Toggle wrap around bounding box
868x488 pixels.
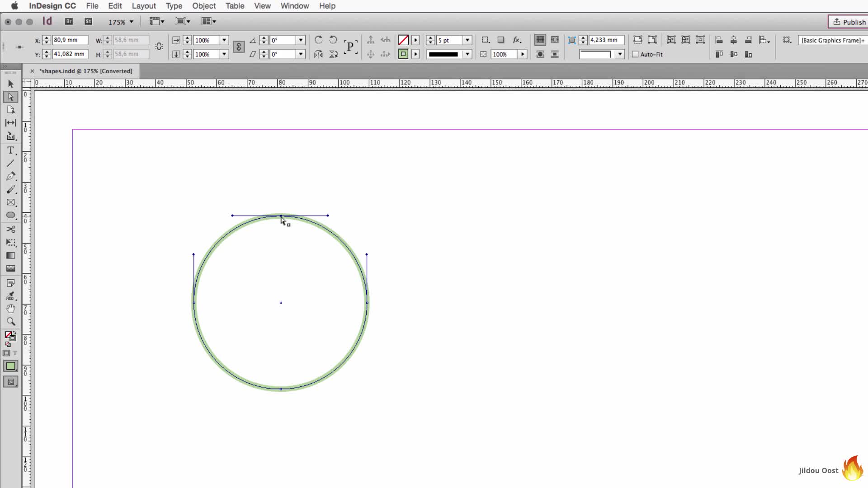[x=555, y=40]
